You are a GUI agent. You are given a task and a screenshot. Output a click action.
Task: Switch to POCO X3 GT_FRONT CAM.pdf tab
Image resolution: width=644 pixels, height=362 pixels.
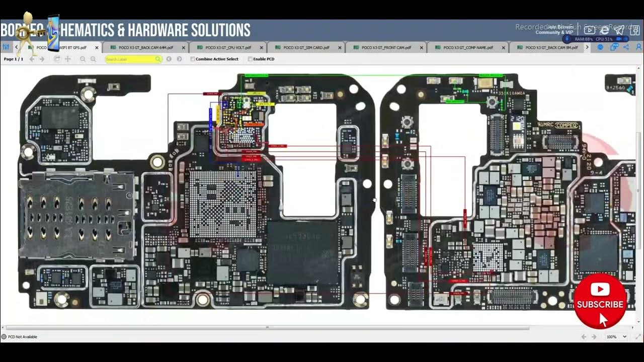pyautogui.click(x=385, y=48)
